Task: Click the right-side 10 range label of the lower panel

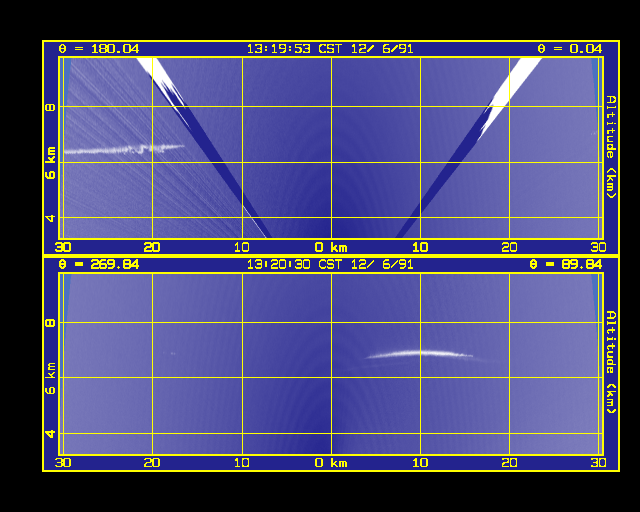Action: (420, 463)
